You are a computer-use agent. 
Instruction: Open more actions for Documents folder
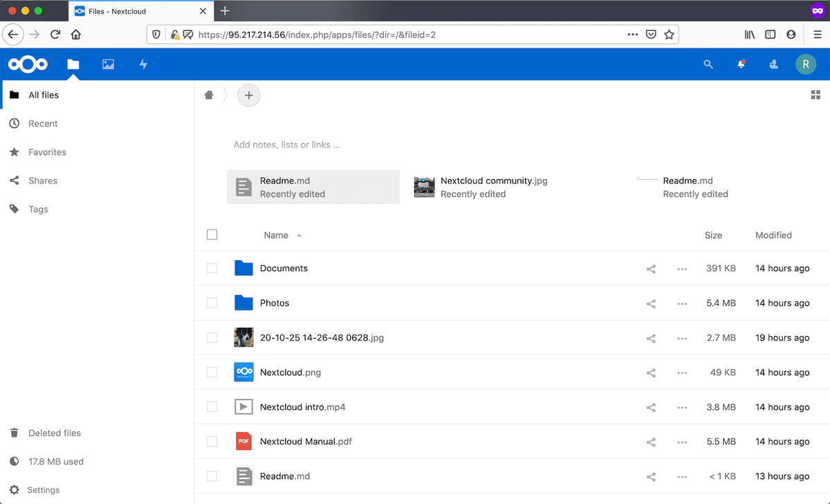coord(682,269)
